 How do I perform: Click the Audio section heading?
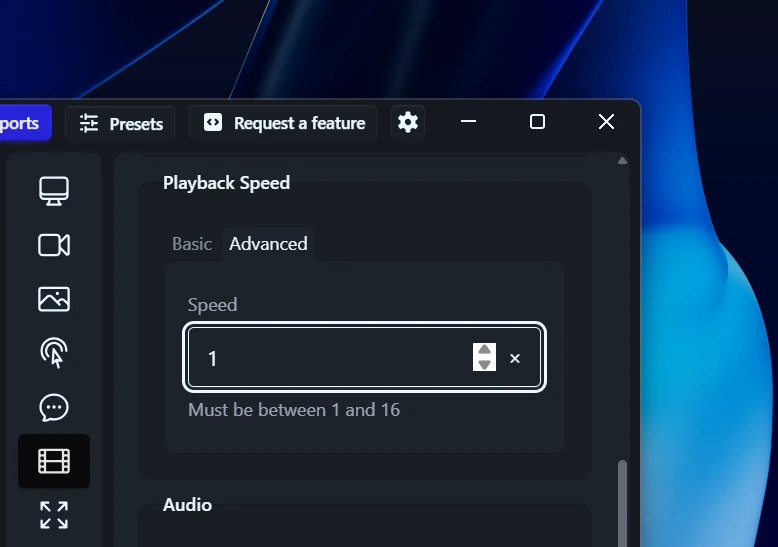point(187,505)
